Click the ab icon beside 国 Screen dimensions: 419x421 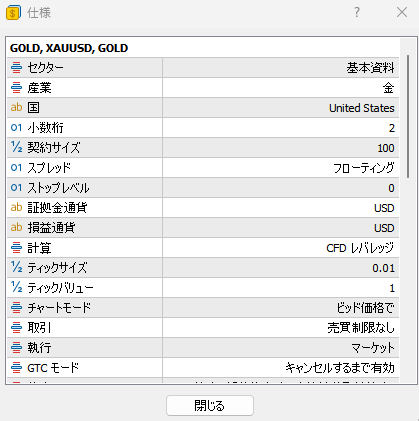(16, 108)
